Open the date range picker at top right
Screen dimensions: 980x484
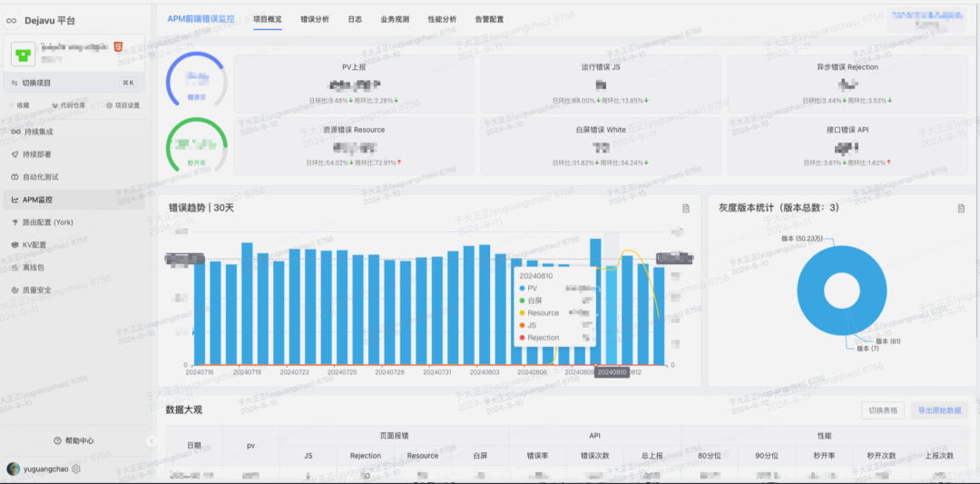coord(928,21)
